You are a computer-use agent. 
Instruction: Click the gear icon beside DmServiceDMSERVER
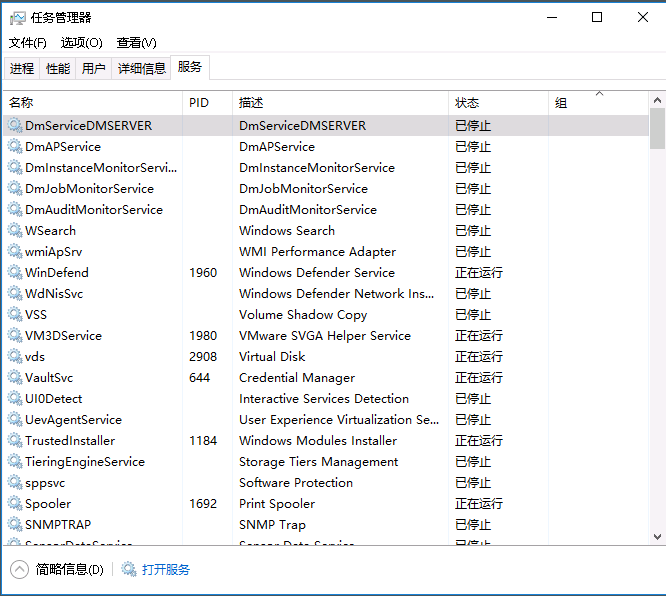pyautogui.click(x=15, y=125)
